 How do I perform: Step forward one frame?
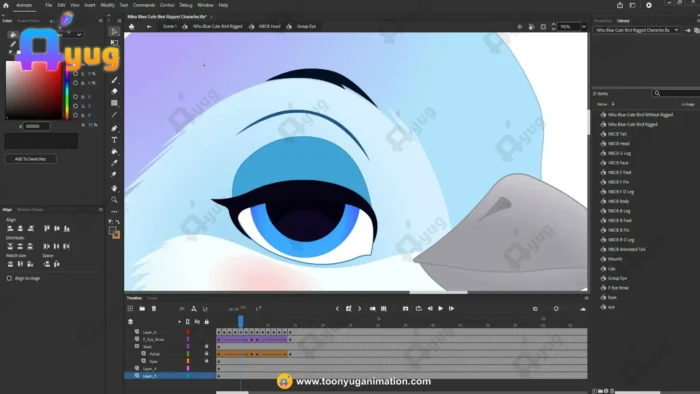(451, 308)
